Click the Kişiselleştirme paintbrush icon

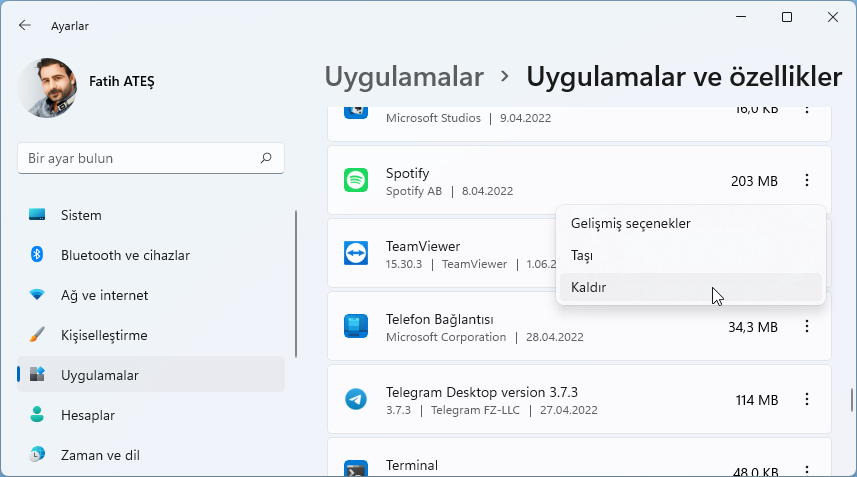[x=37, y=334]
